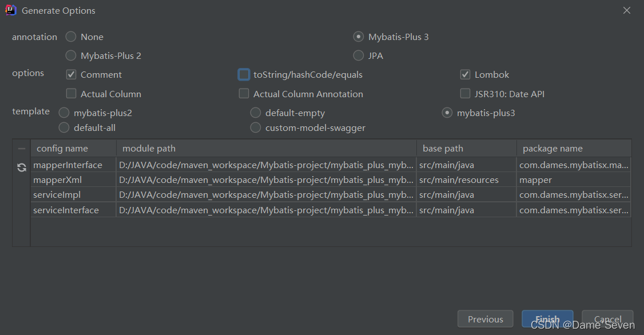Viewport: 644px width, 335px height.
Task: Enable the Actual Column checkbox
Action: tap(71, 94)
